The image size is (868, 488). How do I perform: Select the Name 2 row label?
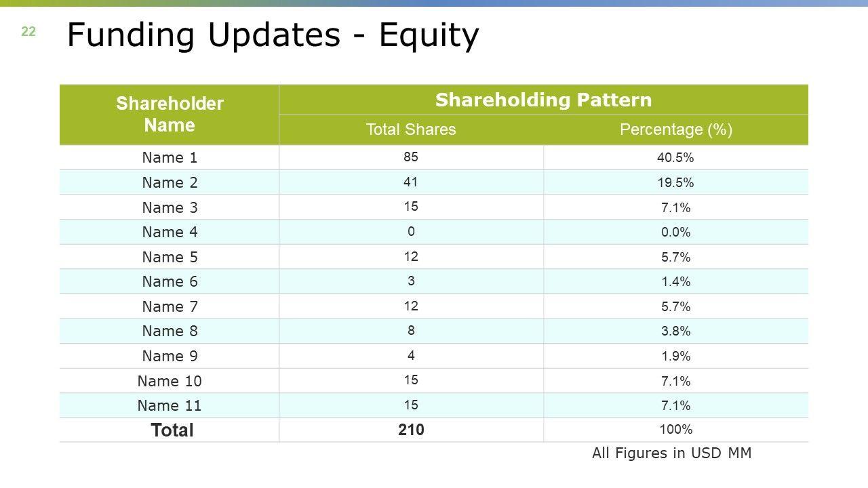pos(170,182)
